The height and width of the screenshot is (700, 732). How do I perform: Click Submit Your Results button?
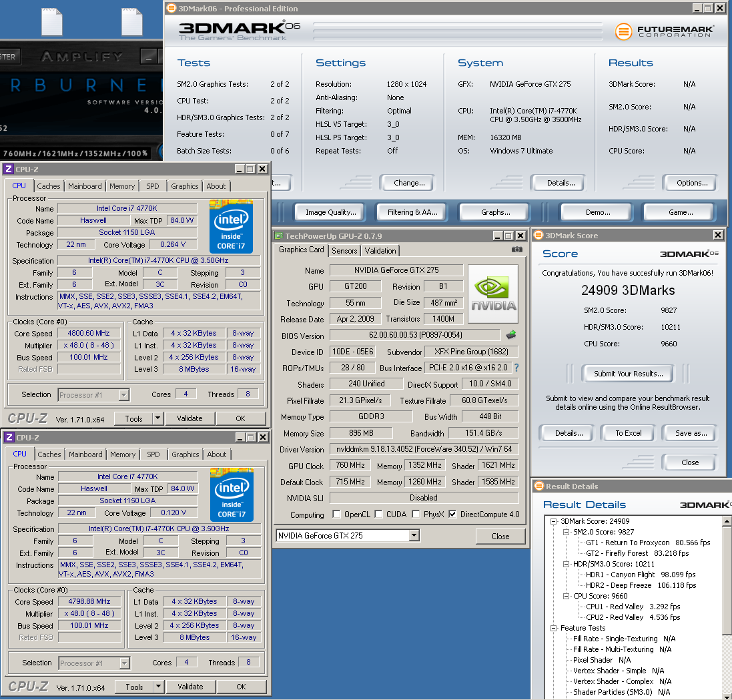pyautogui.click(x=629, y=374)
